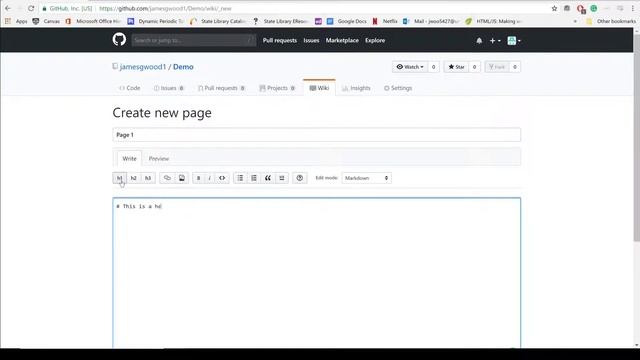Reload the page with the refresh icon
The height and width of the screenshot is (360, 640).
31,8
